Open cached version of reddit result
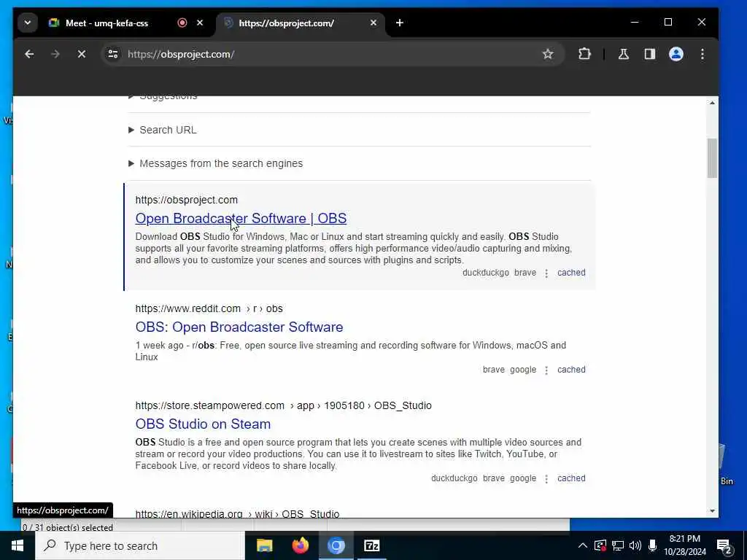 tap(571, 370)
